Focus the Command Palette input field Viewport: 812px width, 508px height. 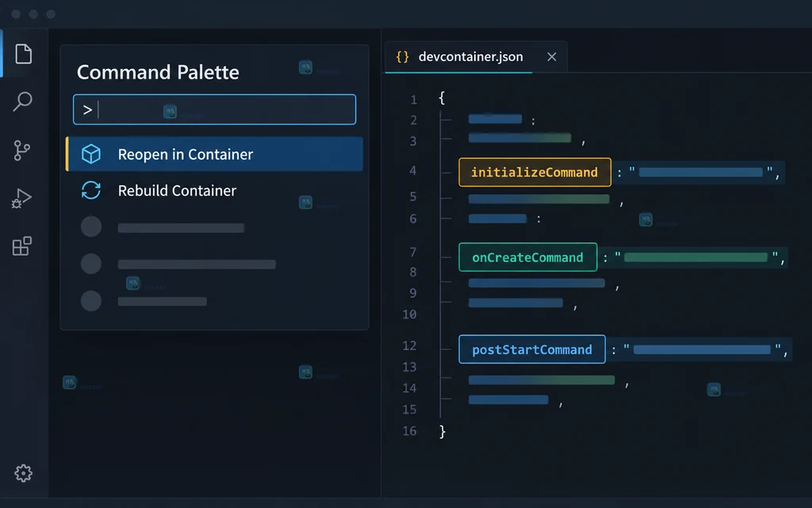(x=214, y=110)
